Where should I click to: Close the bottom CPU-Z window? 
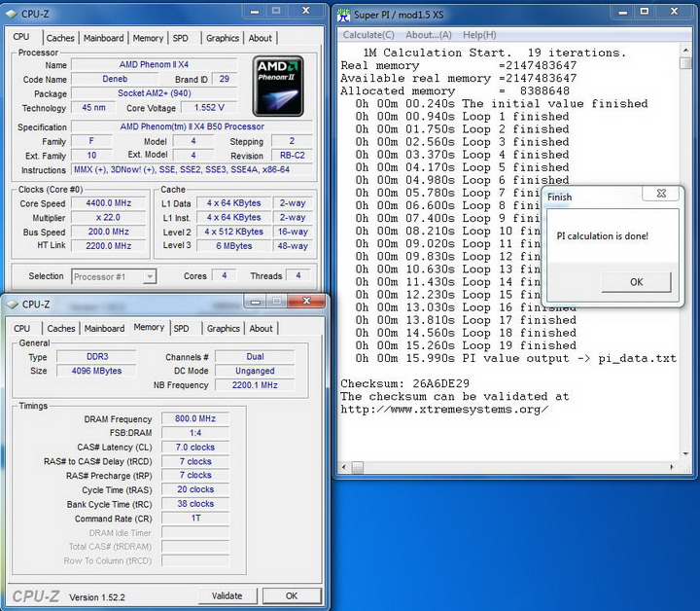(306, 302)
